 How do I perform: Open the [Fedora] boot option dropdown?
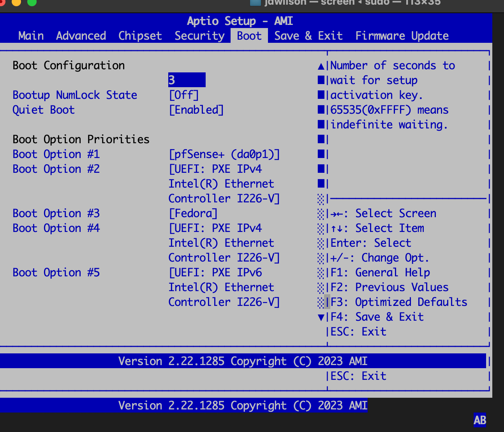(x=193, y=213)
